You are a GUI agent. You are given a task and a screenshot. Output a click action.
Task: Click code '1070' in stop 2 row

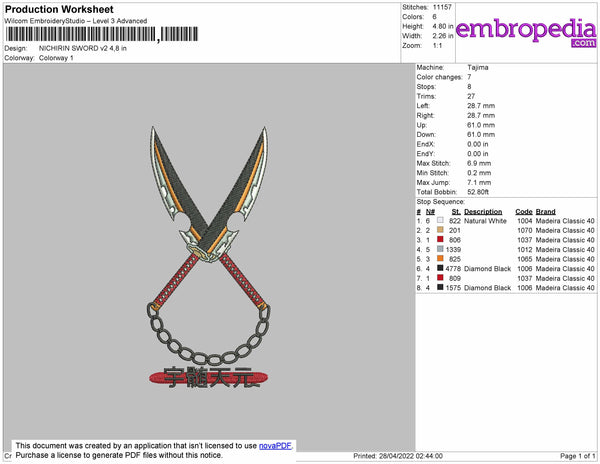click(525, 231)
